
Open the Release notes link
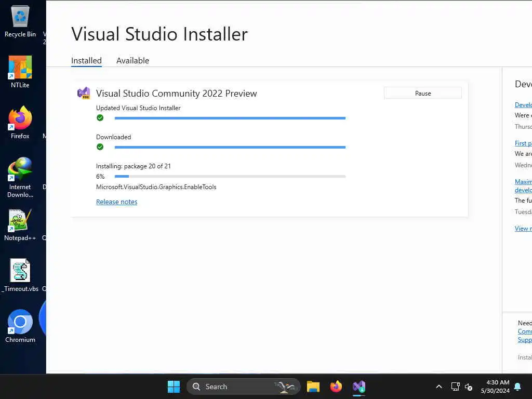[x=117, y=202]
